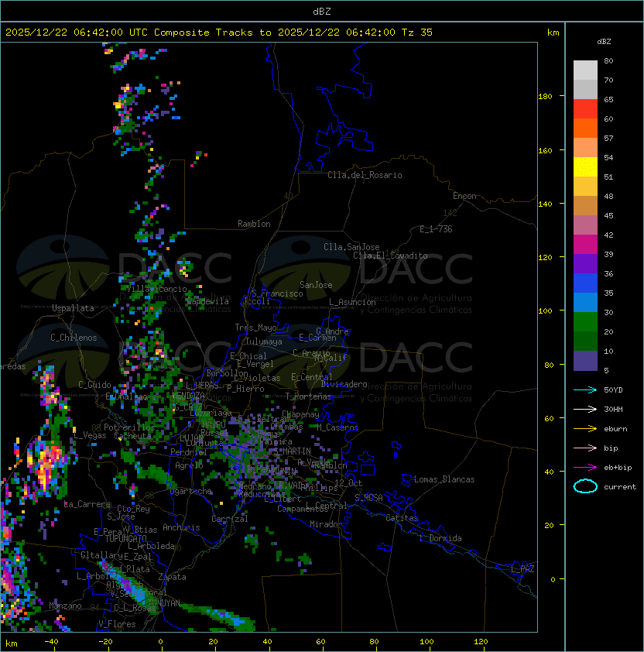Click the 'dBZ' title at the top center
Image resolution: width=644 pixels, height=652 pixels.
click(x=322, y=12)
